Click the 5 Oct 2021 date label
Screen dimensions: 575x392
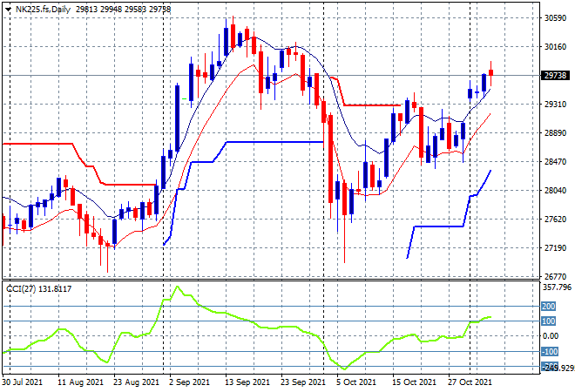point(356,382)
